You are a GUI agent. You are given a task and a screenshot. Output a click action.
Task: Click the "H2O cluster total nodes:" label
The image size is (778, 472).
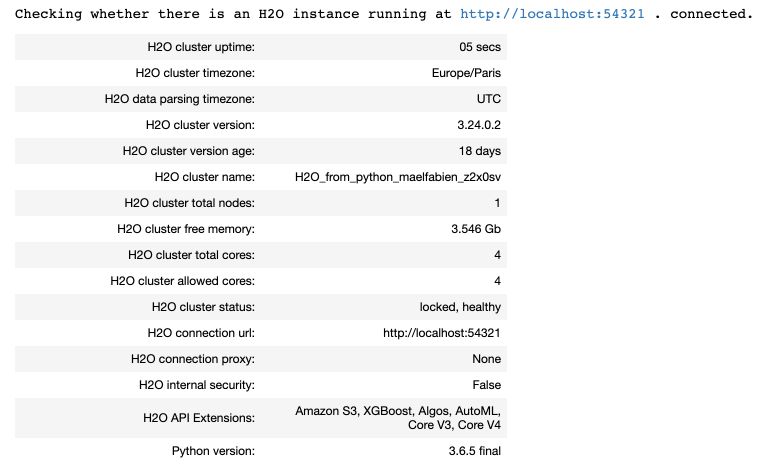pos(189,203)
